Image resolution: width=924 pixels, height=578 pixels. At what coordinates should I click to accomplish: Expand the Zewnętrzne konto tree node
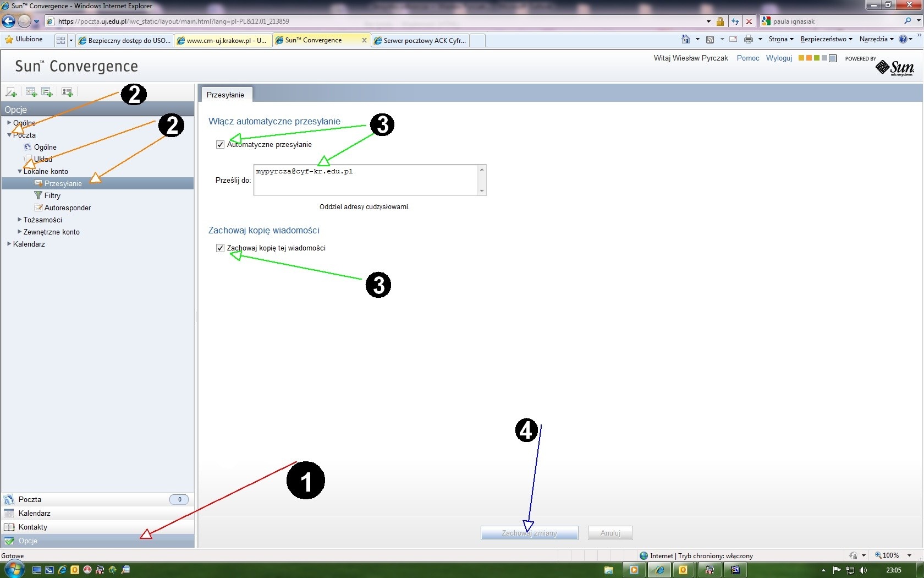click(20, 232)
